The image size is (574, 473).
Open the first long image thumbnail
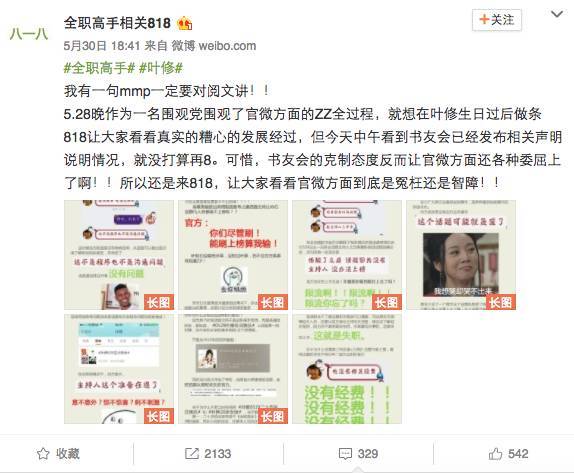pos(119,255)
